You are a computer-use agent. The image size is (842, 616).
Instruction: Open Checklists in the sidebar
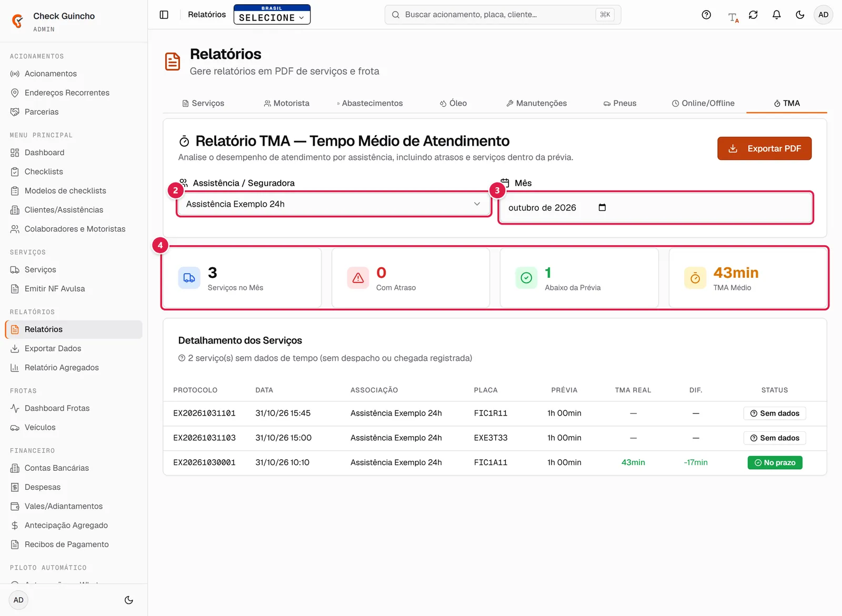pos(74,171)
